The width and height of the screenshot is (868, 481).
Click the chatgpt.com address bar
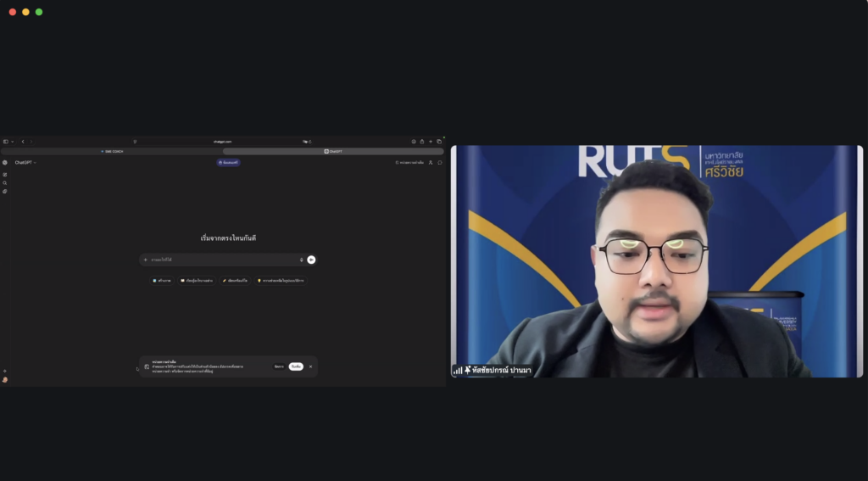pyautogui.click(x=222, y=142)
